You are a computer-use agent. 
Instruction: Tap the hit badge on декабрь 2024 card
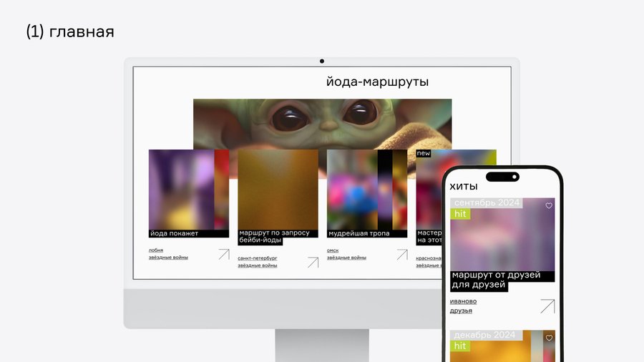(460, 346)
